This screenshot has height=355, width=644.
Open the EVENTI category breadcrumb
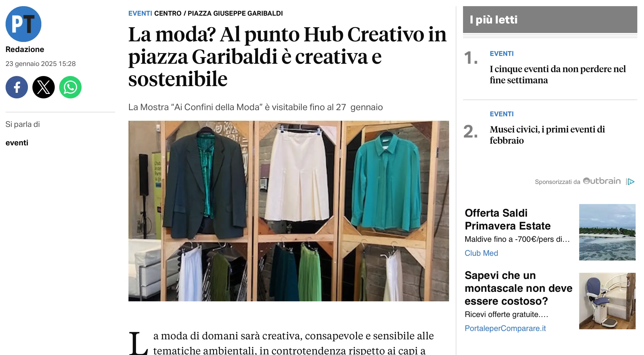140,13
